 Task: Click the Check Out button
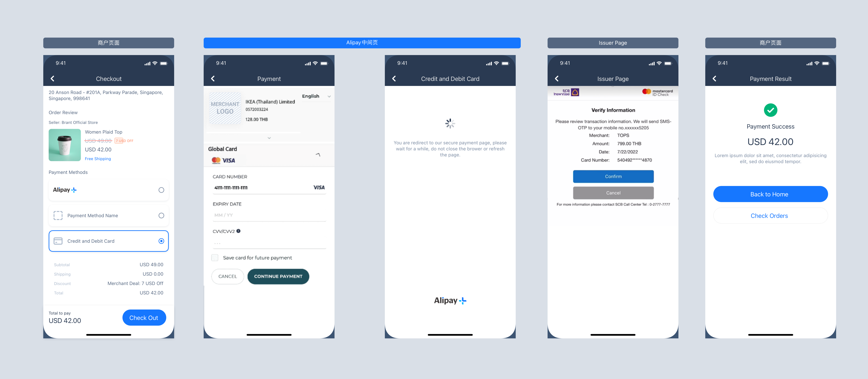click(x=143, y=317)
